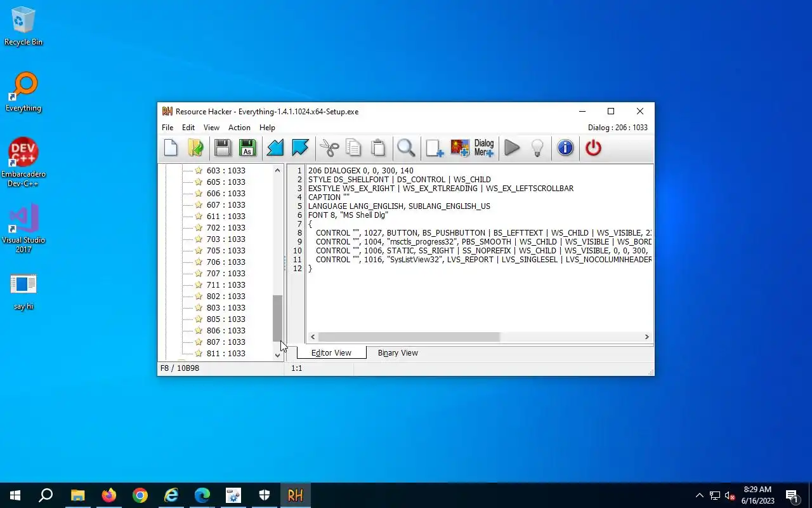Open Google Chrome from the taskbar
Screen dimensions: 812x508
pos(140,495)
